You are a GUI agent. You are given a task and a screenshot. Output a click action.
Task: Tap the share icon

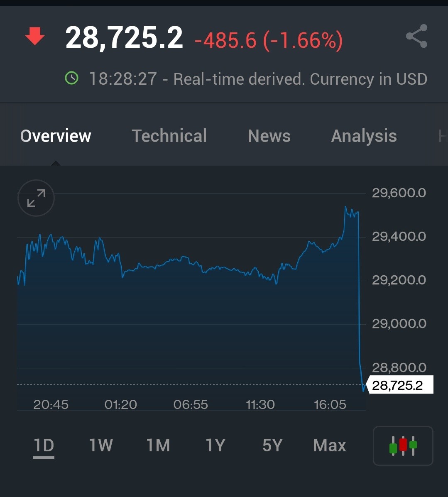click(416, 36)
